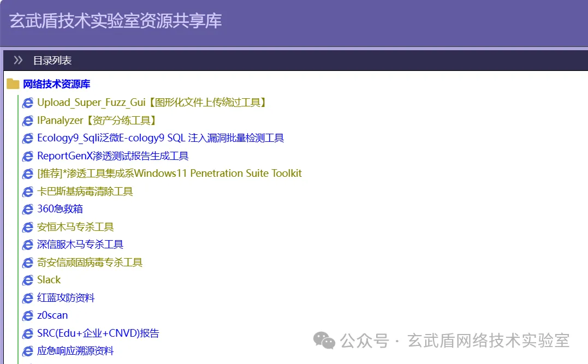Open the Upload_Super_Fuzz_Gui 图形化文件上传绕过工具 link
Screen dimensions: 588x364
tap(152, 103)
